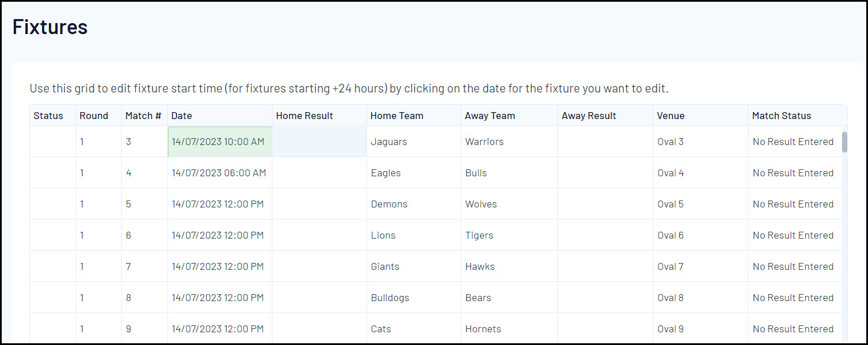Select the Match Status column header
Viewport: 868px width, 345px height.
tap(781, 116)
